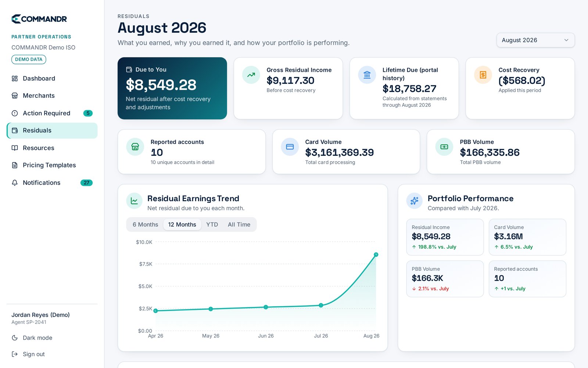
Task: Open Action Required menu item
Action: point(52,113)
